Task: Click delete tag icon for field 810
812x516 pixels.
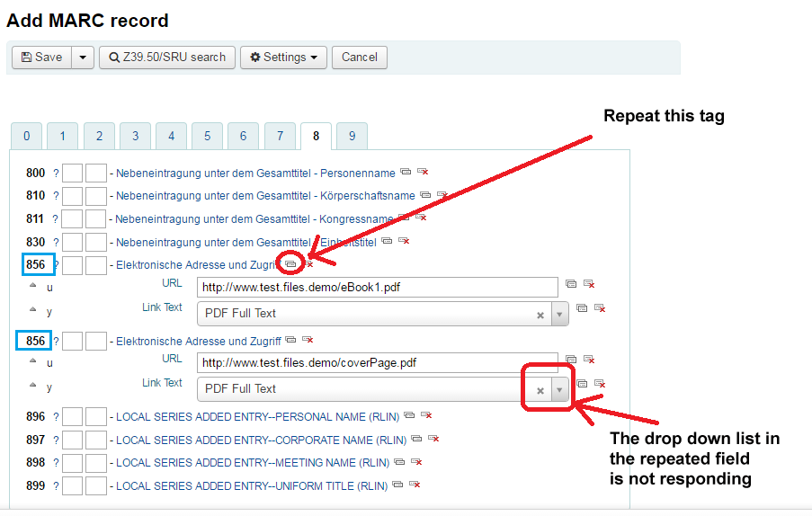Action: (442, 195)
